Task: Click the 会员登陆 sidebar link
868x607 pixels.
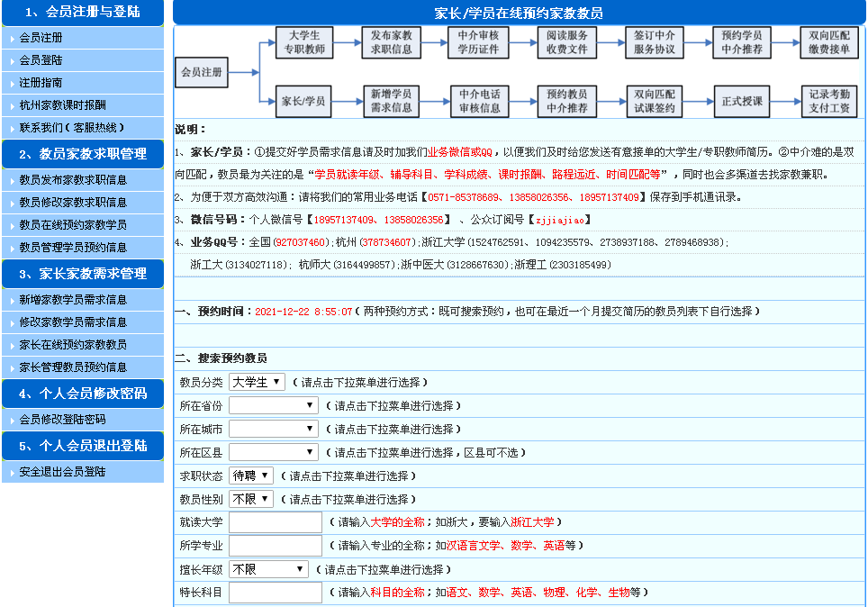Action: click(x=41, y=60)
